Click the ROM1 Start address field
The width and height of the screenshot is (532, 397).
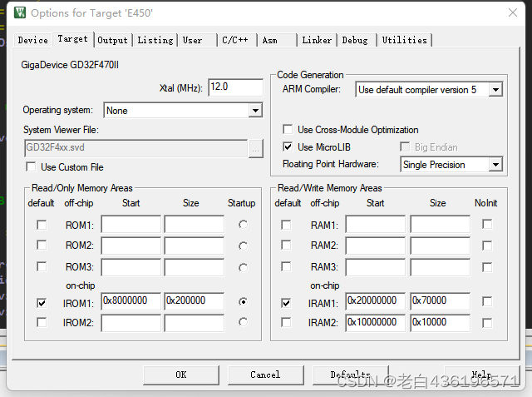pos(131,224)
